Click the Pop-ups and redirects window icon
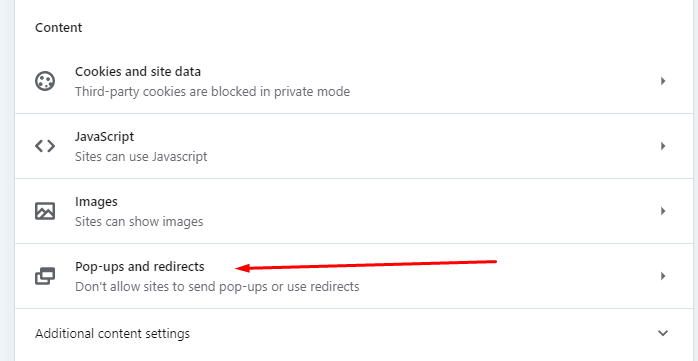The height and width of the screenshot is (361, 698). [x=45, y=276]
